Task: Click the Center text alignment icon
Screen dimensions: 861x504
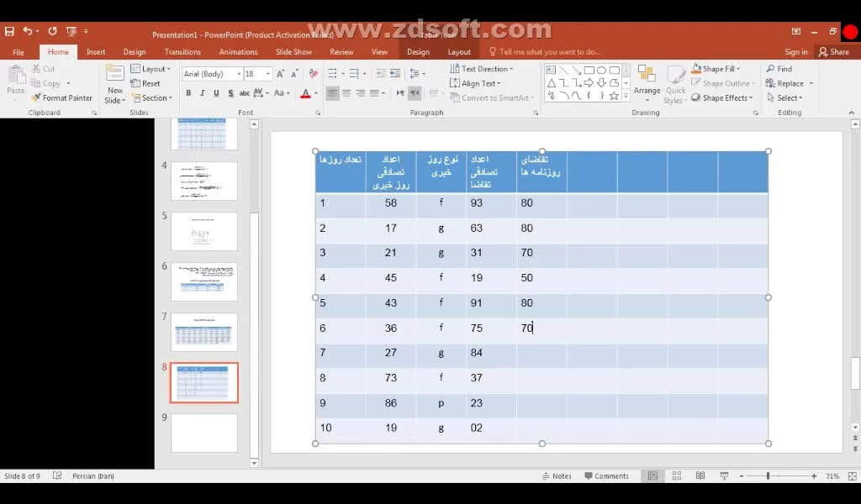Action: click(x=346, y=93)
